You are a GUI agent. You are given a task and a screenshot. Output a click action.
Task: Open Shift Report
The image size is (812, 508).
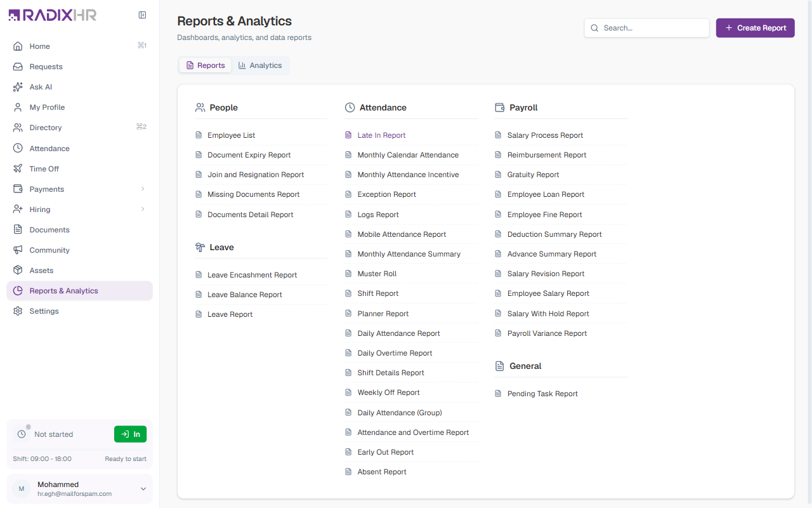pyautogui.click(x=378, y=293)
